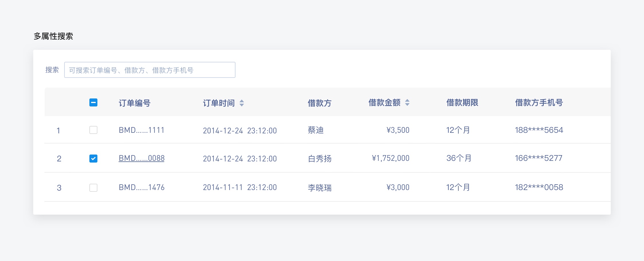
Task: Click the 订单编号 column header
Action: point(134,103)
